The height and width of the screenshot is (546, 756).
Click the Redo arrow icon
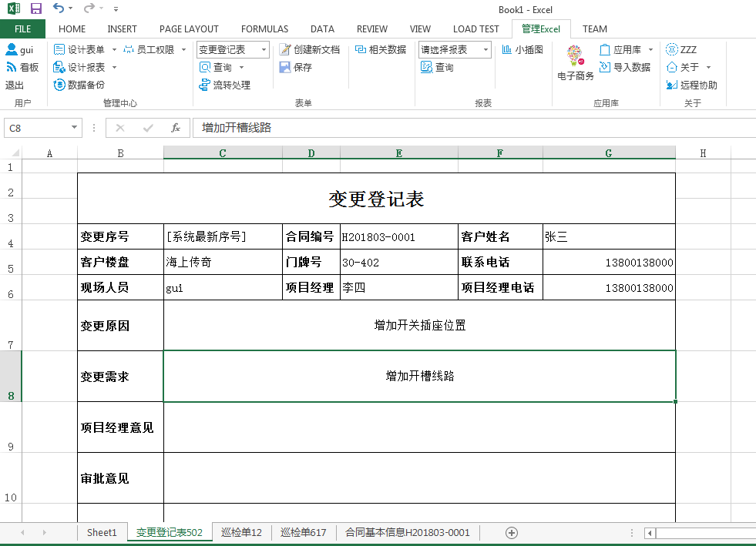point(89,8)
